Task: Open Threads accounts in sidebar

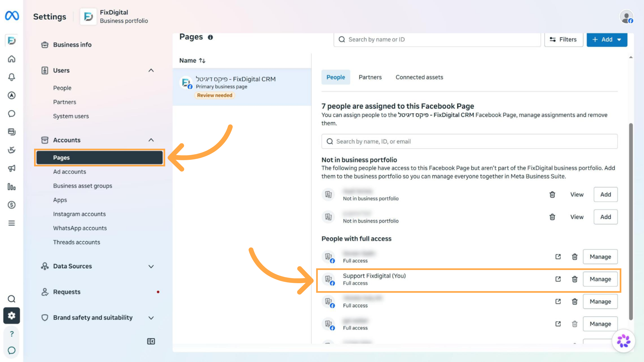Action: coord(76,242)
